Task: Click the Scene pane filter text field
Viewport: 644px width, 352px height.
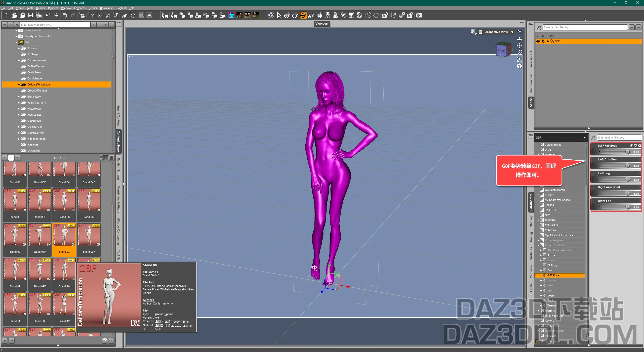Action: click(585, 27)
